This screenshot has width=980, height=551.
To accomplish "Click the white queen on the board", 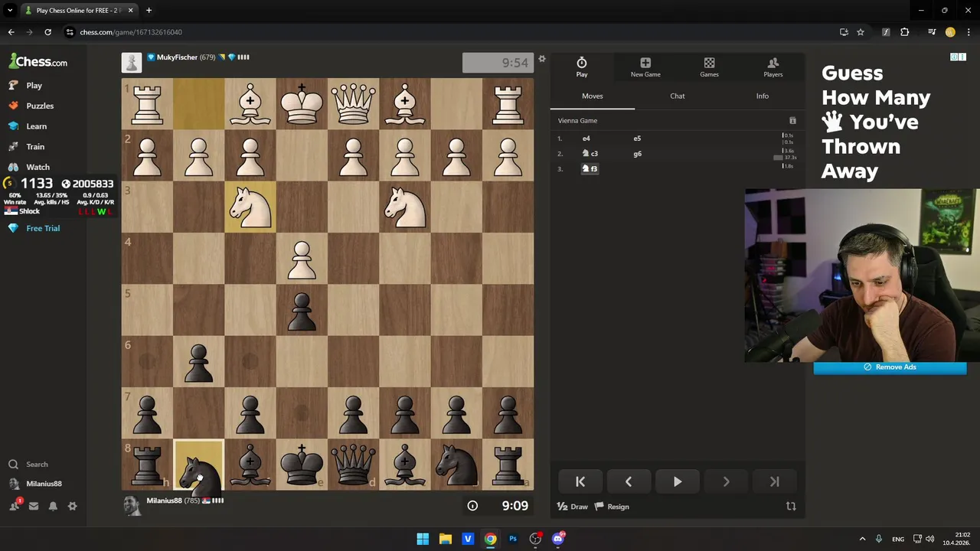I will 353,103.
